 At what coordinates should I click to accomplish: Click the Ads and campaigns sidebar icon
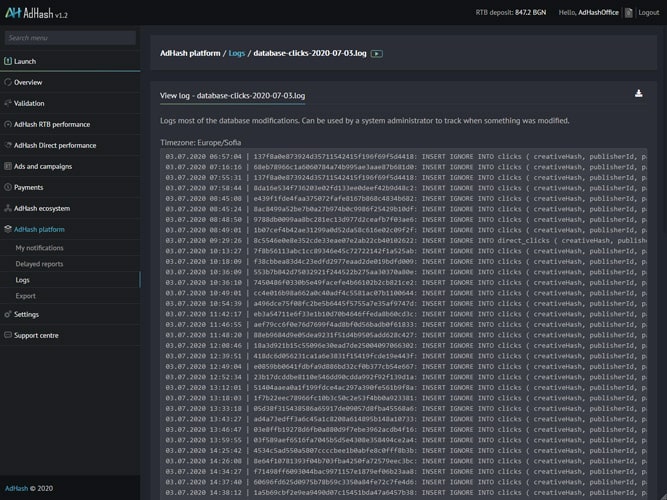8,166
